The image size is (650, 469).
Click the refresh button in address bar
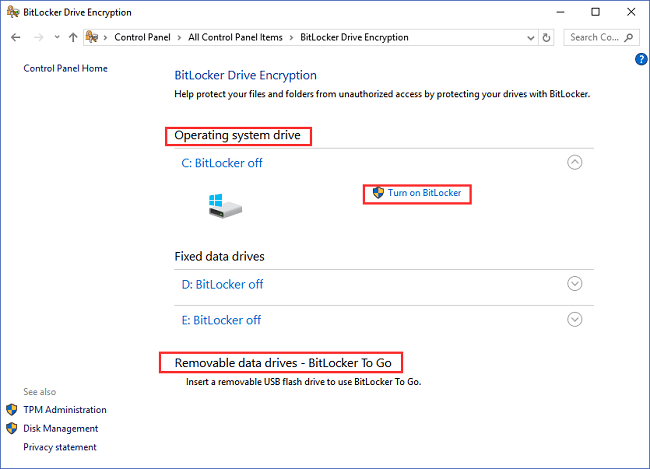(x=546, y=37)
